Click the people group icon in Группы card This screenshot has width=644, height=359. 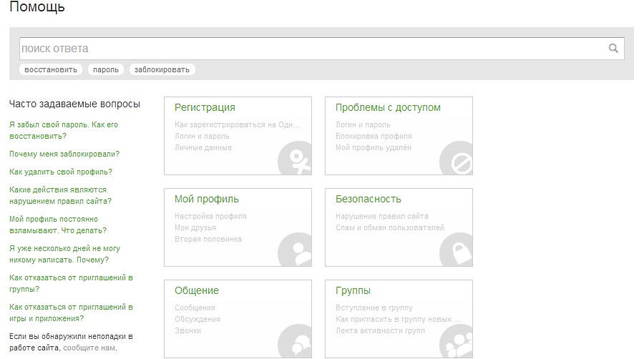tap(456, 341)
